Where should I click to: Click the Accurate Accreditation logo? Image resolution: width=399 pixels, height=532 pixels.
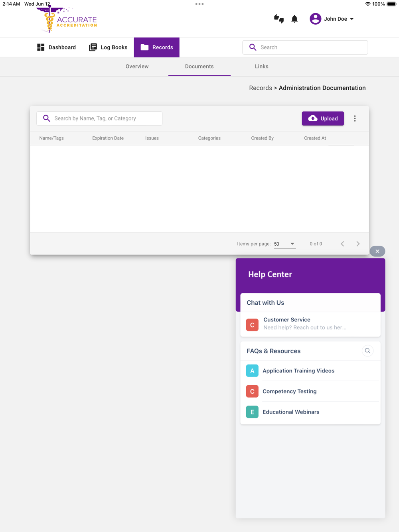coord(67,19)
